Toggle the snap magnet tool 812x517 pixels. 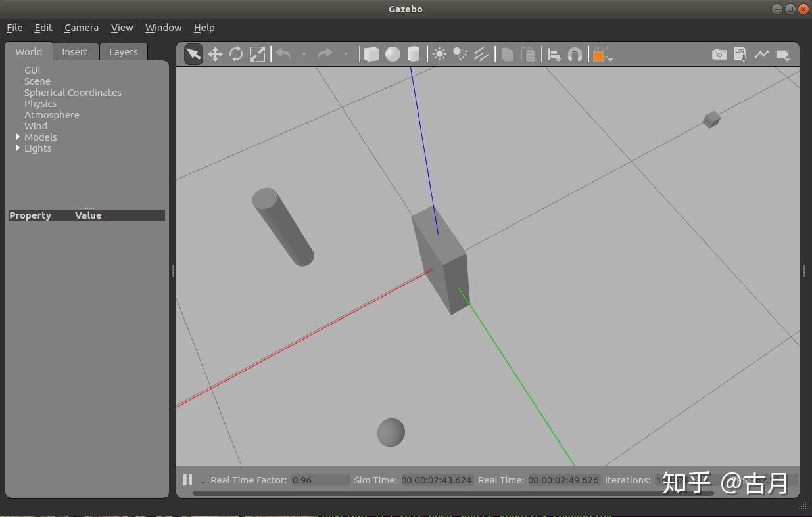point(575,55)
